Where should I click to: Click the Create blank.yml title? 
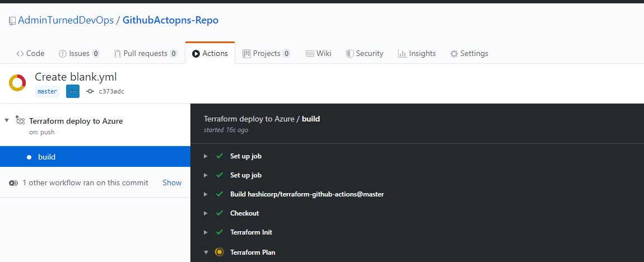[76, 77]
